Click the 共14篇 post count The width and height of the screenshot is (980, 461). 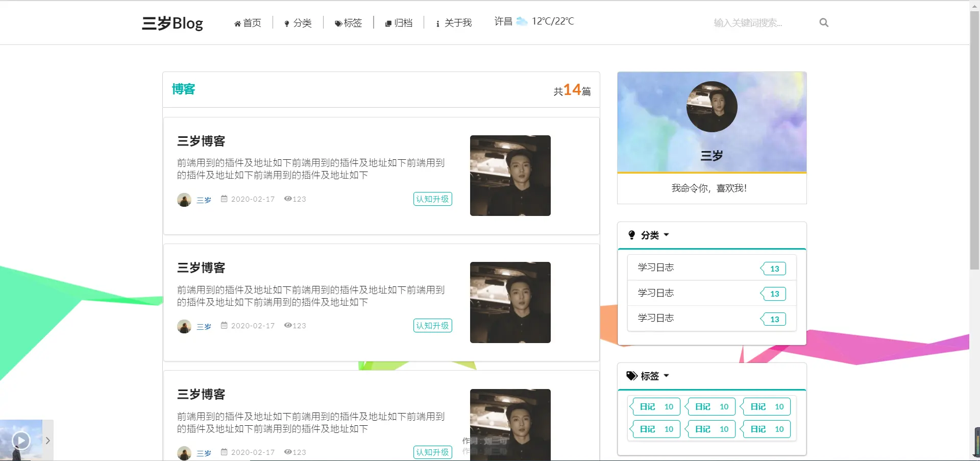point(572,90)
